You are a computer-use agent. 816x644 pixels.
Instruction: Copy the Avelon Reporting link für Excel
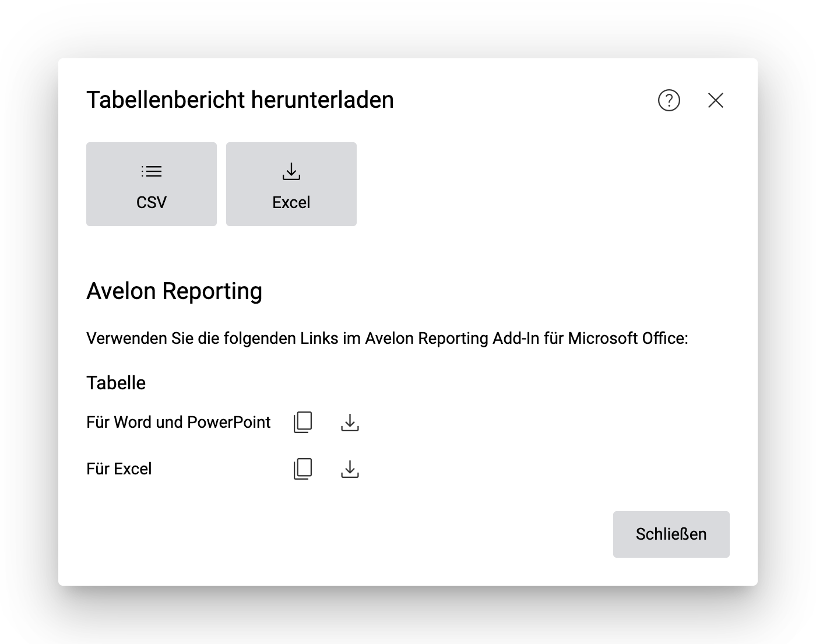[x=303, y=468]
